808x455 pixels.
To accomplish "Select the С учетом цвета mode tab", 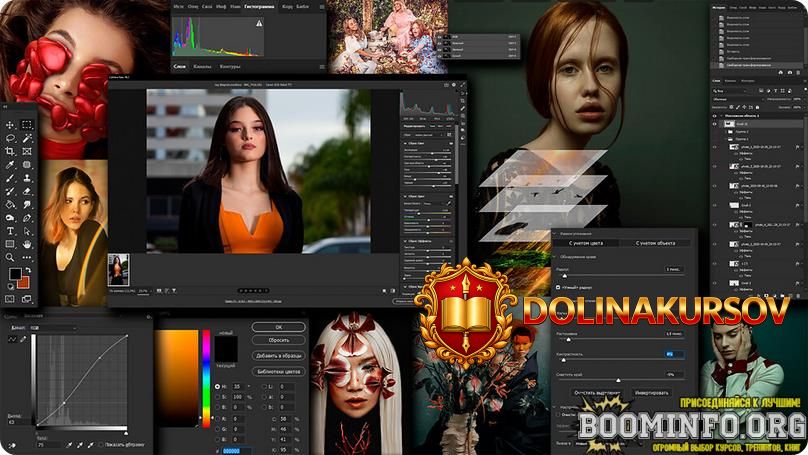I will tap(586, 243).
